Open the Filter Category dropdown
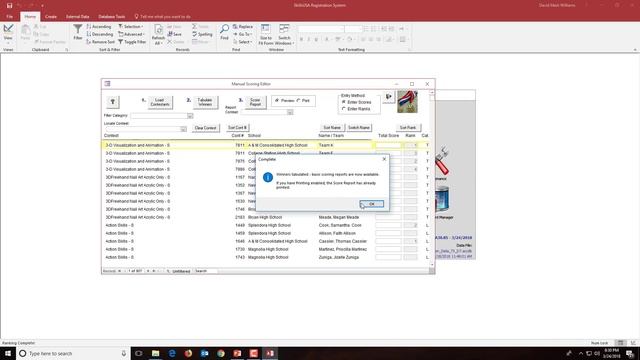640x360 pixels. click(190, 116)
